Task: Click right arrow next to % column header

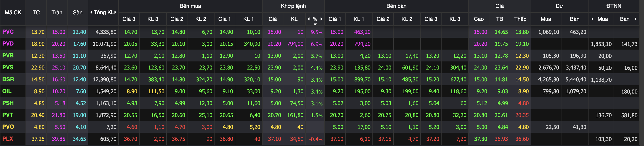Action: pos(321,19)
